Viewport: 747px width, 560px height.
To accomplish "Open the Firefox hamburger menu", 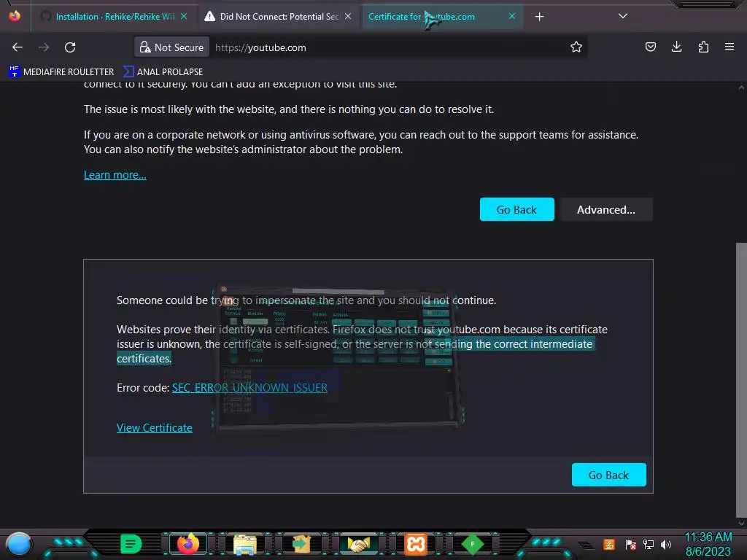I will pyautogui.click(x=729, y=47).
